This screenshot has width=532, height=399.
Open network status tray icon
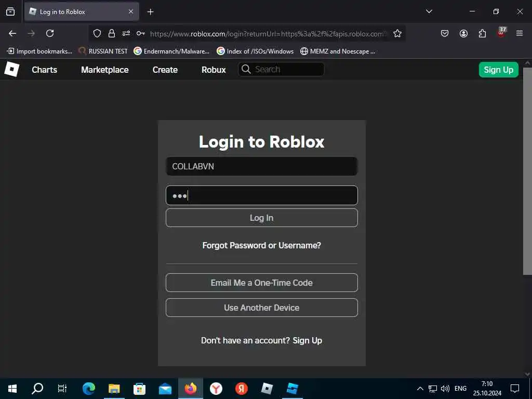click(433, 389)
